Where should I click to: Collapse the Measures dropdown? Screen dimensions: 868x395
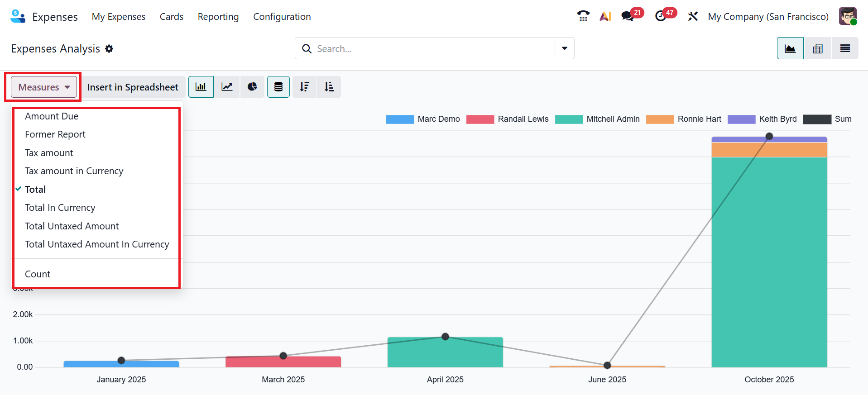tap(44, 87)
